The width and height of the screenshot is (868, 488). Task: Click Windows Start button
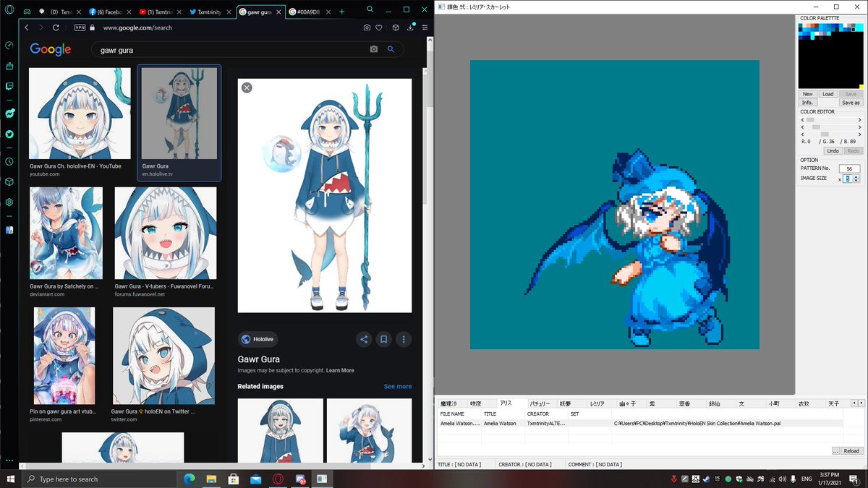click(x=10, y=479)
